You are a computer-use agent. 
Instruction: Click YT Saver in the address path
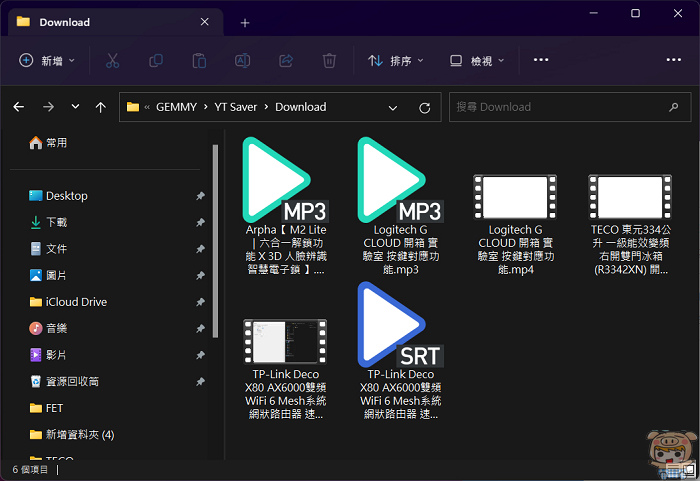(x=234, y=107)
